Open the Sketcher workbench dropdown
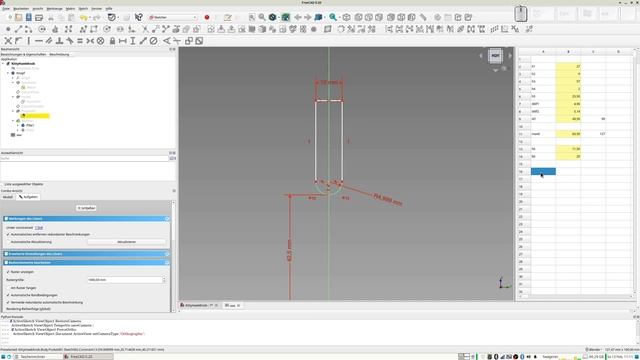Image resolution: width=640 pixels, height=360 pixels. [x=173, y=18]
